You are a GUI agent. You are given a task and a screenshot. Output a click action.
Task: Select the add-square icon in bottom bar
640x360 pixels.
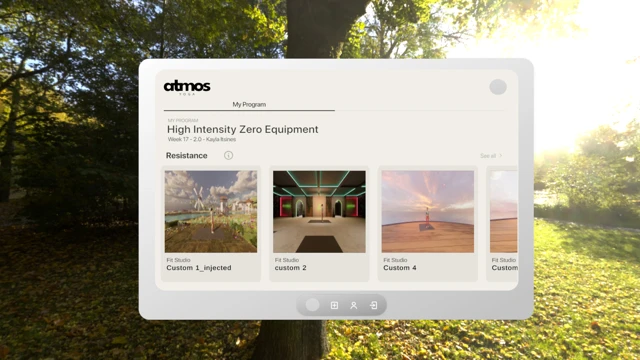coord(334,305)
